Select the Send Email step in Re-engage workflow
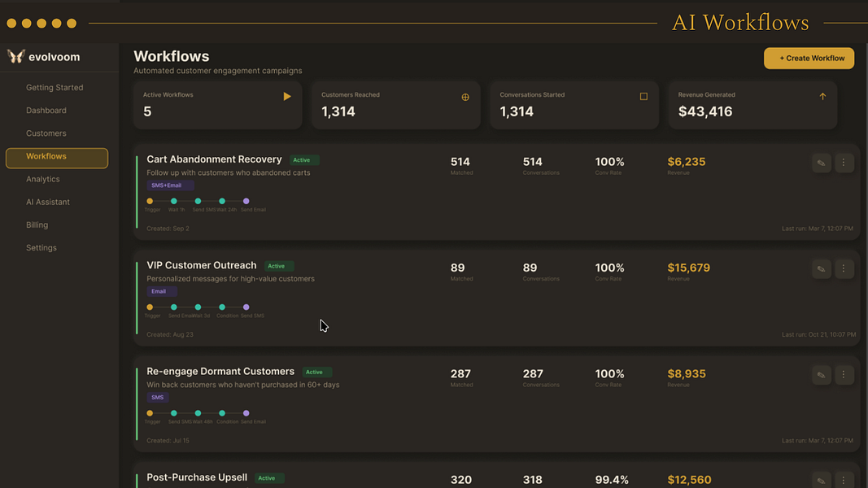This screenshot has height=488, width=868. coord(246,413)
